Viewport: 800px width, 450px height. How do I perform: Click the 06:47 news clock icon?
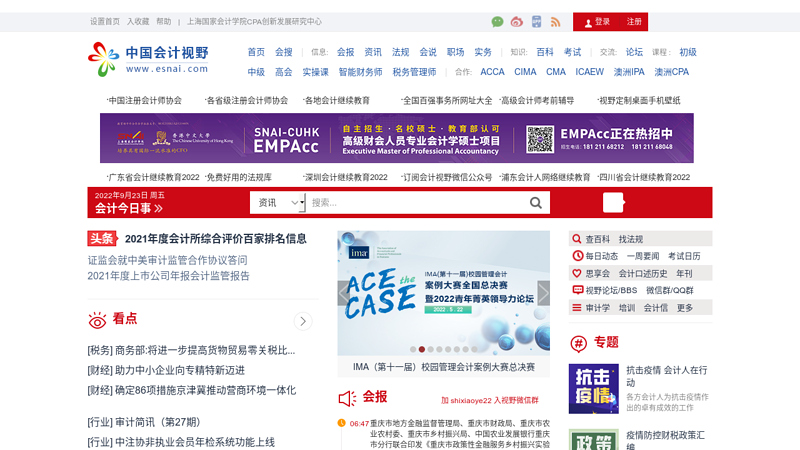click(341, 423)
